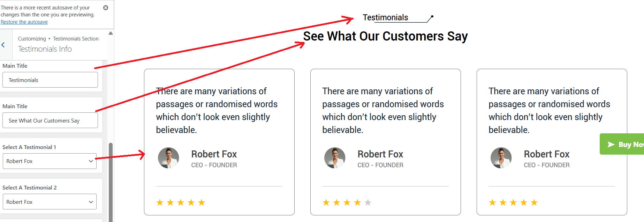Expand the Select A Testimonial 2 dropdown
The height and width of the screenshot is (222, 644).
click(50, 202)
